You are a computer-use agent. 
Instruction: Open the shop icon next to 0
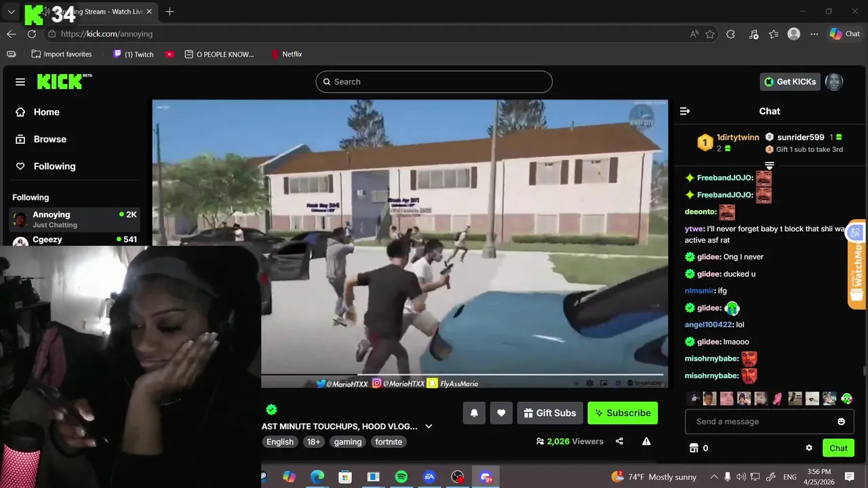[694, 448]
